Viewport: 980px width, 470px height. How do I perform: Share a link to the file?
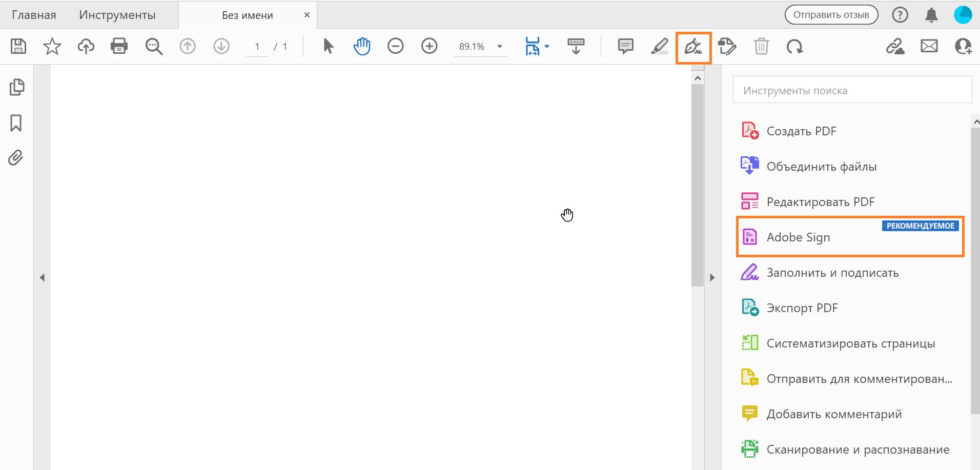click(895, 46)
